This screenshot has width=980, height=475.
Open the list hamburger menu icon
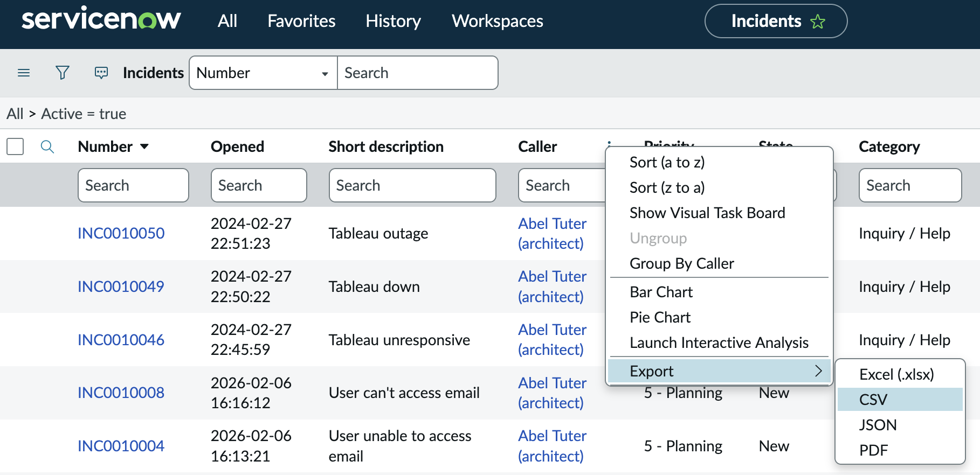pos(24,73)
